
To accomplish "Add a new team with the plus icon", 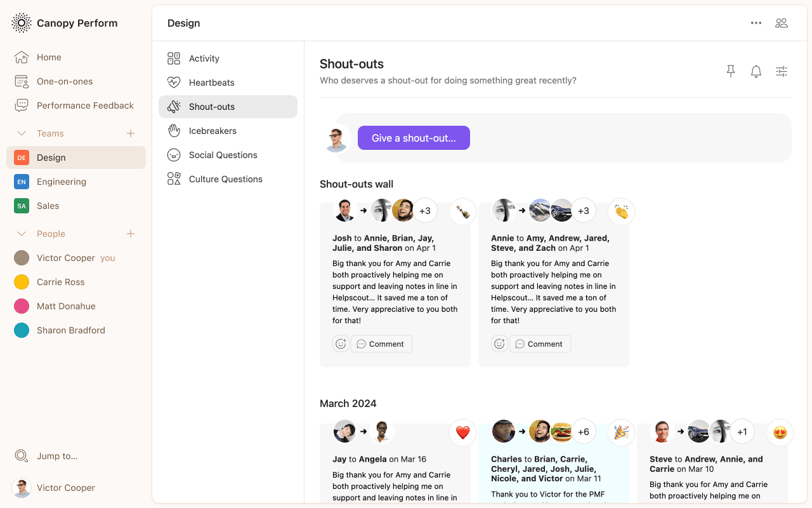I will point(131,133).
